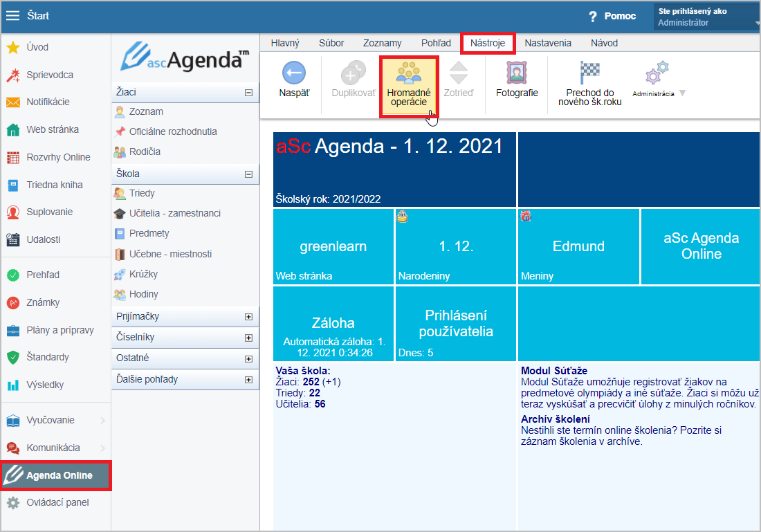Viewport: 761px width, 532px height.
Task: Click the Prehľad green check icon
Action: (13, 275)
